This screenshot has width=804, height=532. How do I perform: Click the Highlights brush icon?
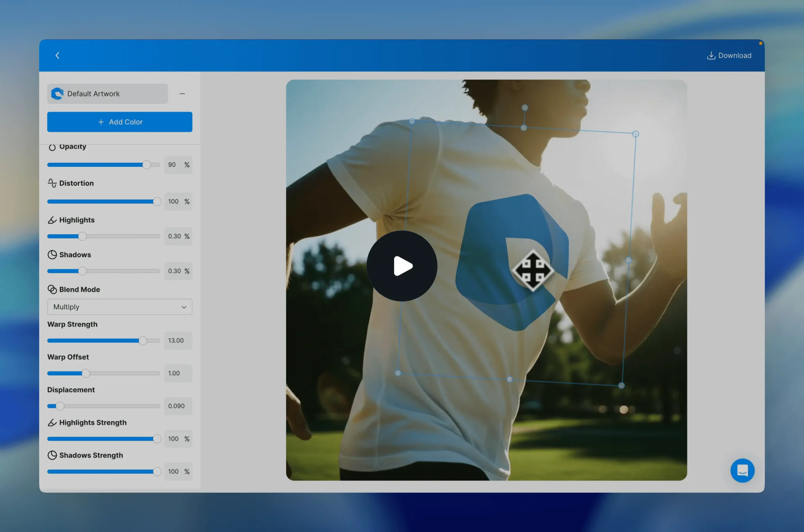pos(52,220)
